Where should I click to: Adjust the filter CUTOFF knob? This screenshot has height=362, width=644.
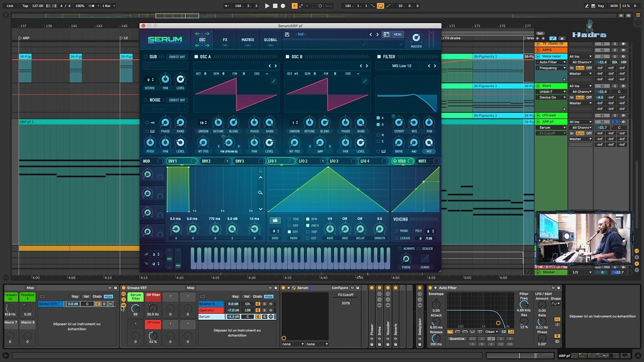[x=398, y=122]
